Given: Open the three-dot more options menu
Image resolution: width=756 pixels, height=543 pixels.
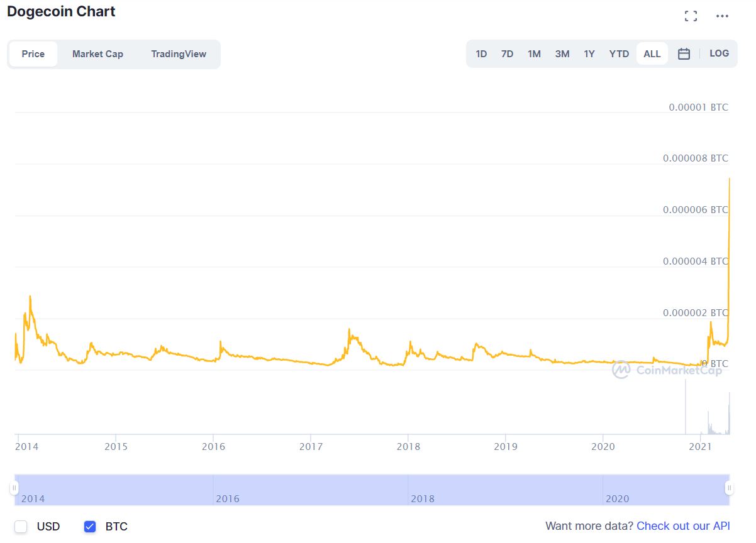Looking at the screenshot, I should (x=722, y=16).
